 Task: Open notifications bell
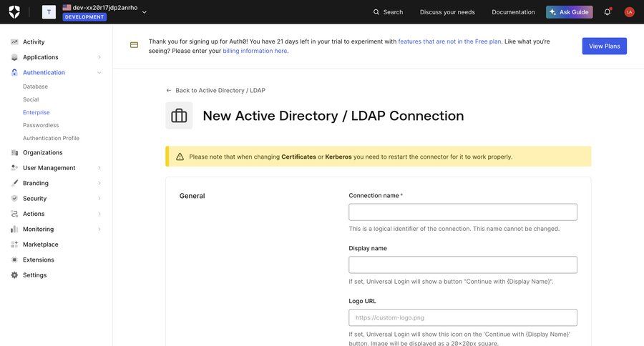pyautogui.click(x=607, y=12)
